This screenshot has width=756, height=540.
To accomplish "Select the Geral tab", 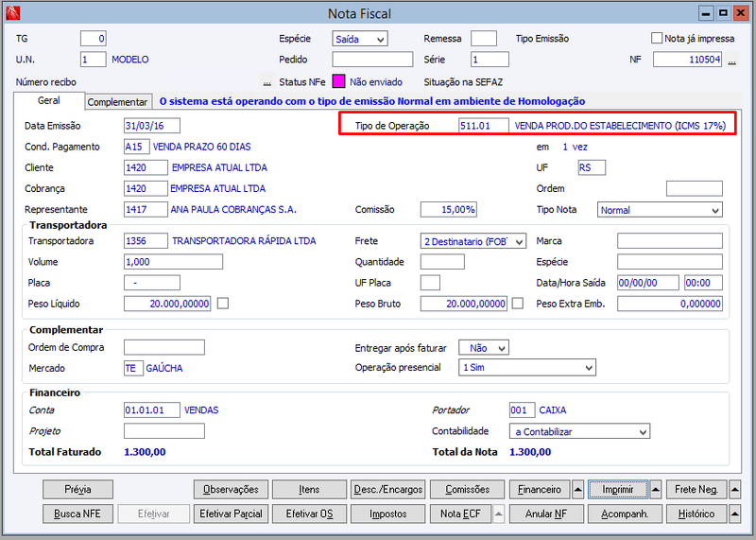I will coord(49,100).
